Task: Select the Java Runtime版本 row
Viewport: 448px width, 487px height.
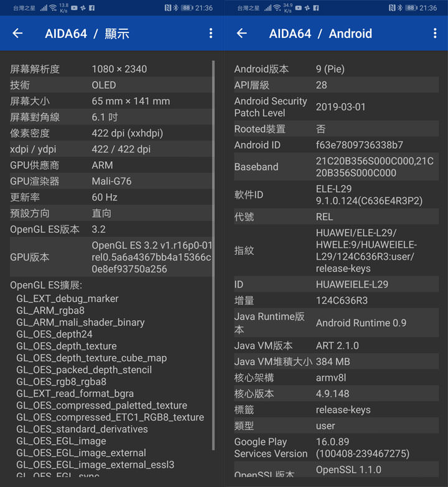Action: tap(336, 323)
